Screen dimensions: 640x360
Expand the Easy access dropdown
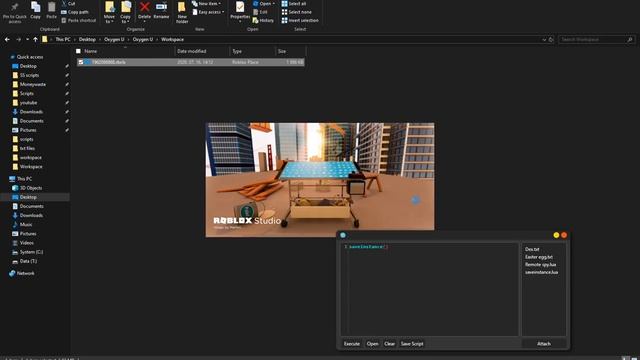[x=208, y=12]
